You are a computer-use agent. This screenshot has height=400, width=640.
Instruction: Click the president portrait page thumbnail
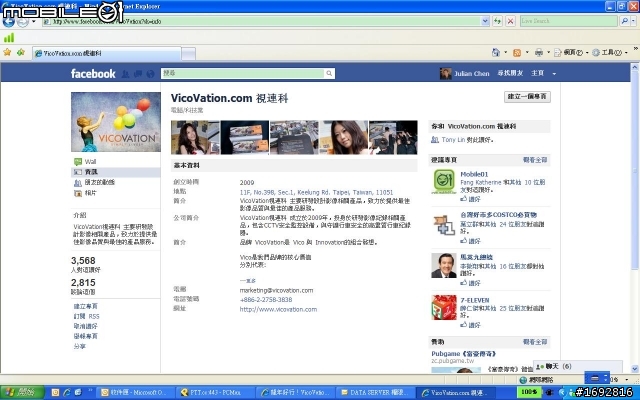[x=444, y=266]
